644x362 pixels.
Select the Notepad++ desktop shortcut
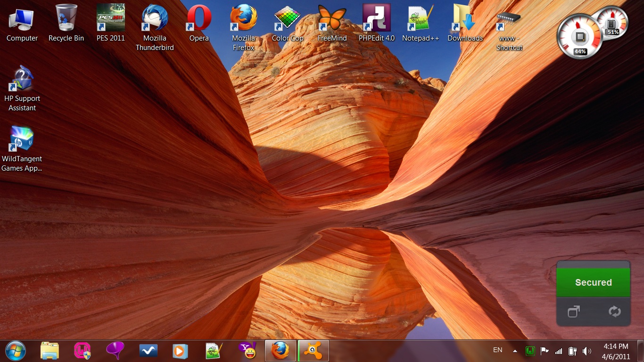click(421, 19)
